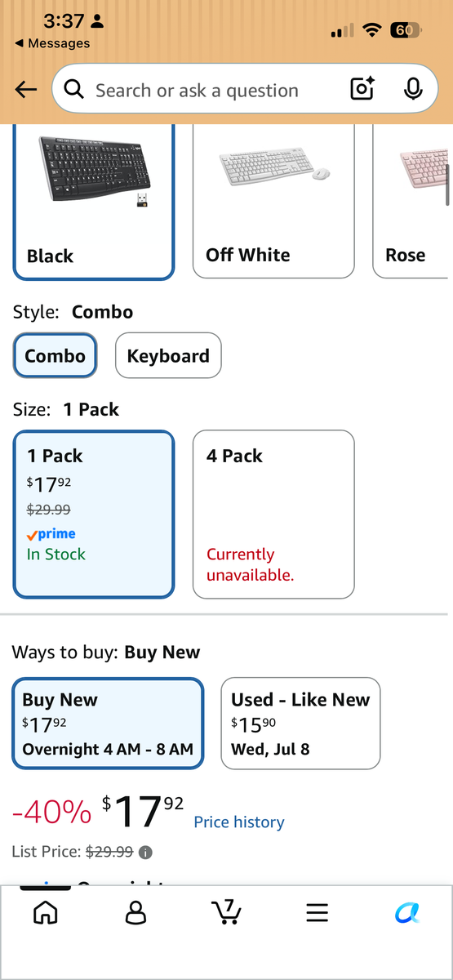The image size is (453, 980).
Task: Open the Price history link
Action: click(x=239, y=822)
